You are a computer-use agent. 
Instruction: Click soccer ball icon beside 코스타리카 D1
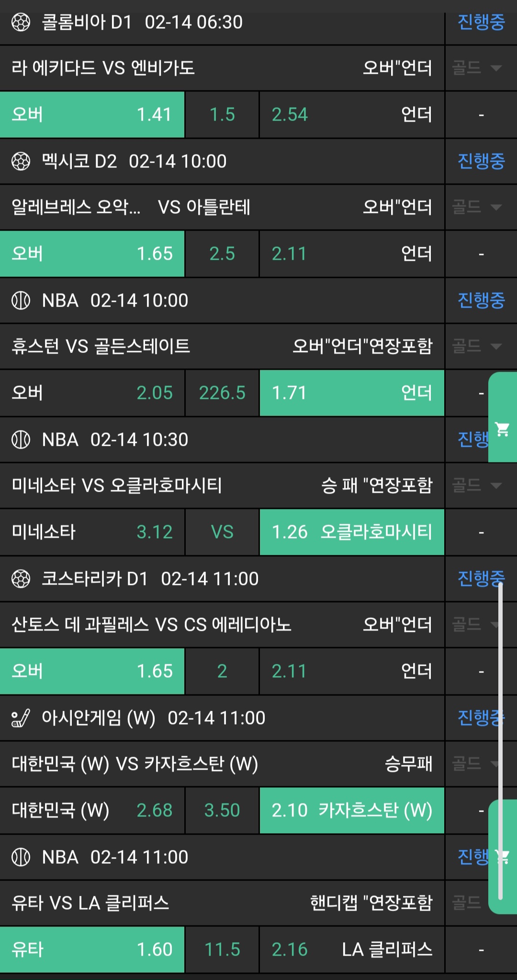click(21, 579)
